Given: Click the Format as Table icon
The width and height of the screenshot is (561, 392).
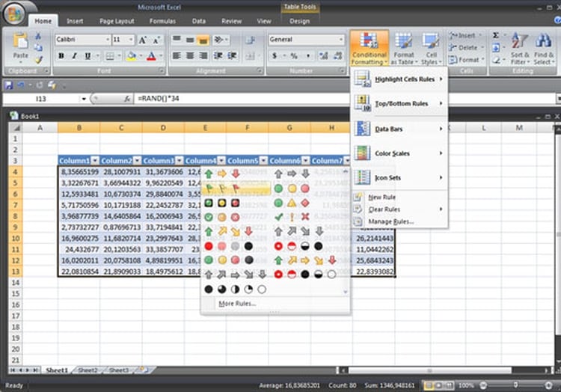Looking at the screenshot, I should click(x=404, y=48).
